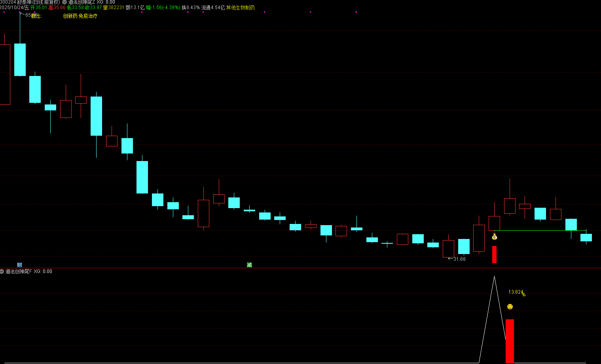The width and height of the screenshot is (601, 364).
Task: Open the 其他生物制药 industry link
Action: (240, 8)
